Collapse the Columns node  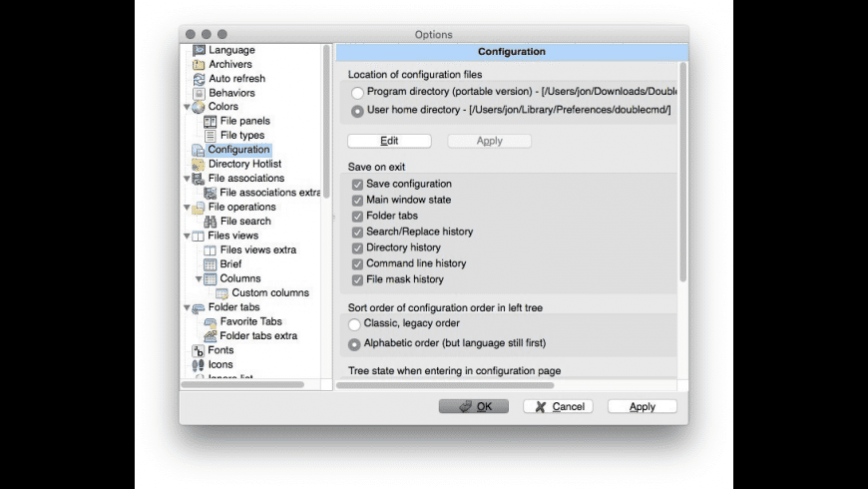199,279
